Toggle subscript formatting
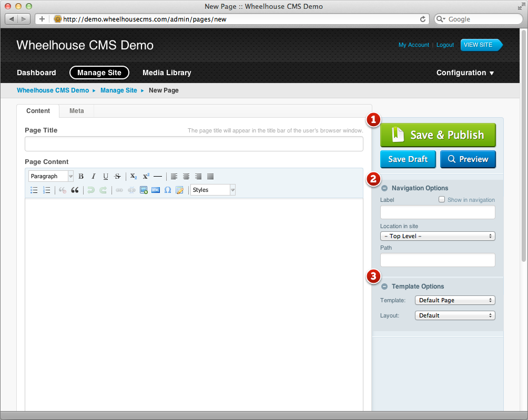 (x=134, y=176)
